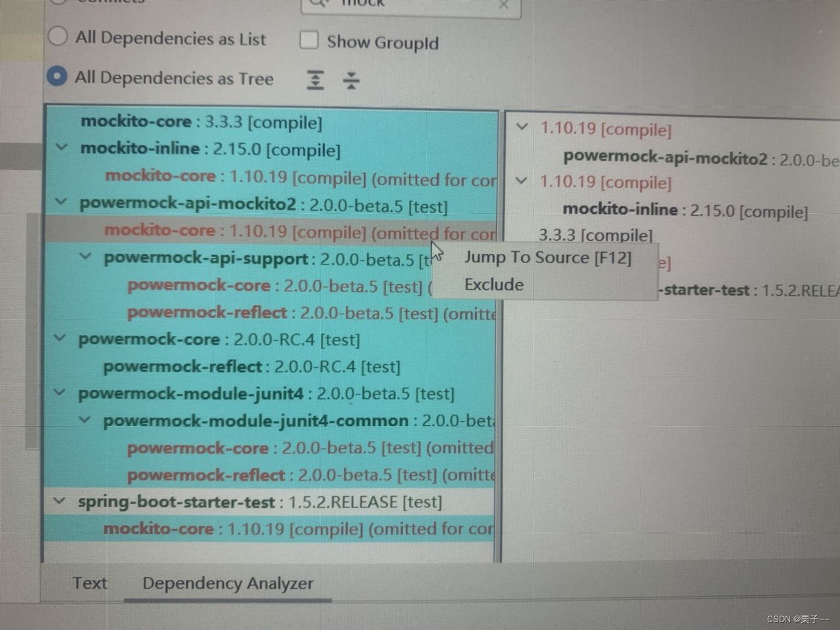Select right-panel -starter-test : 1.5.2.RELEA row

tap(749, 289)
